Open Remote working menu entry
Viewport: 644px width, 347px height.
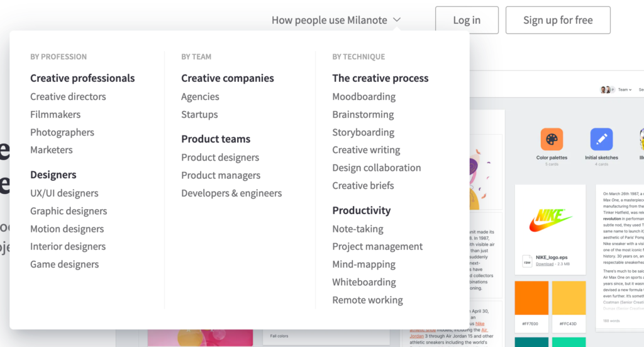pos(367,300)
